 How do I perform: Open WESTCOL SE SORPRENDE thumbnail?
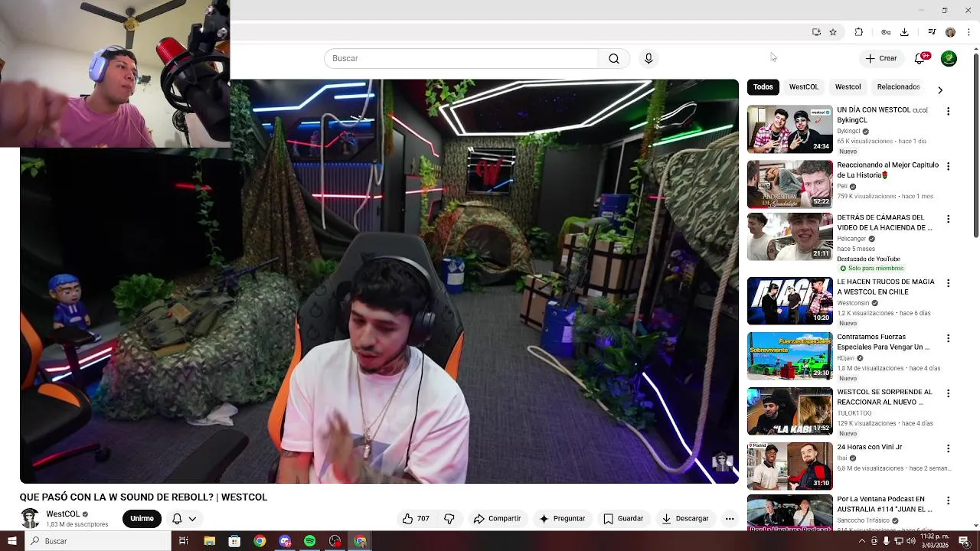pos(789,411)
